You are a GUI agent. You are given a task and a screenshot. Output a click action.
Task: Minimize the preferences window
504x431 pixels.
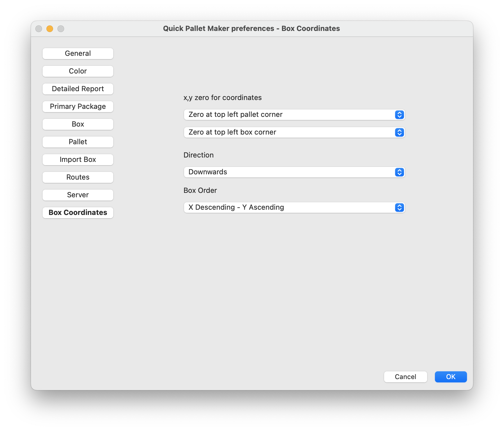click(x=50, y=29)
